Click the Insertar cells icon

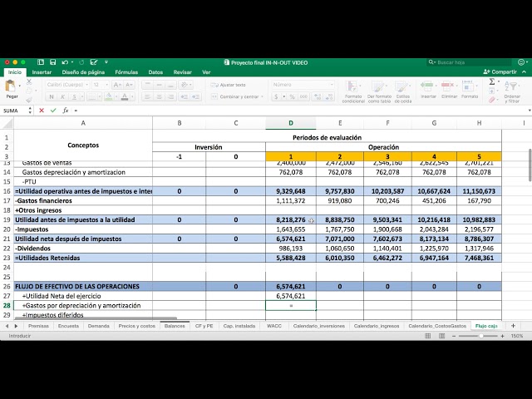tap(427, 86)
